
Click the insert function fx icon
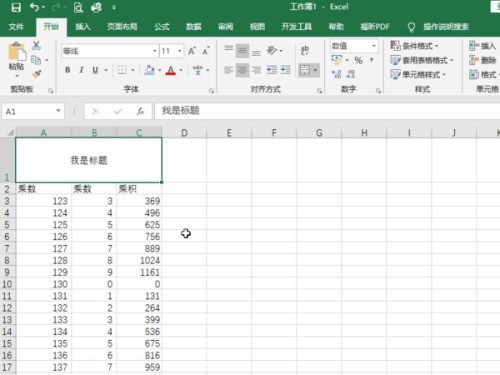140,111
